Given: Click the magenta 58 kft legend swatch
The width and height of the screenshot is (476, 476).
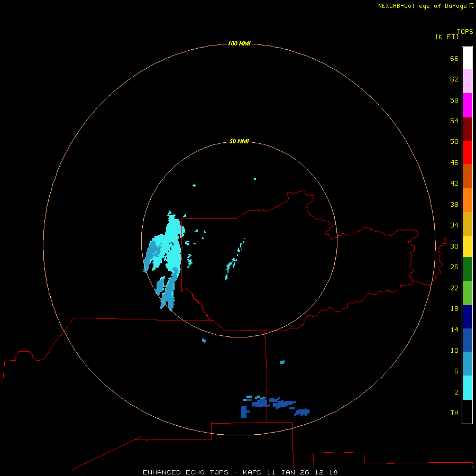Looking at the screenshot, I should point(467,105).
